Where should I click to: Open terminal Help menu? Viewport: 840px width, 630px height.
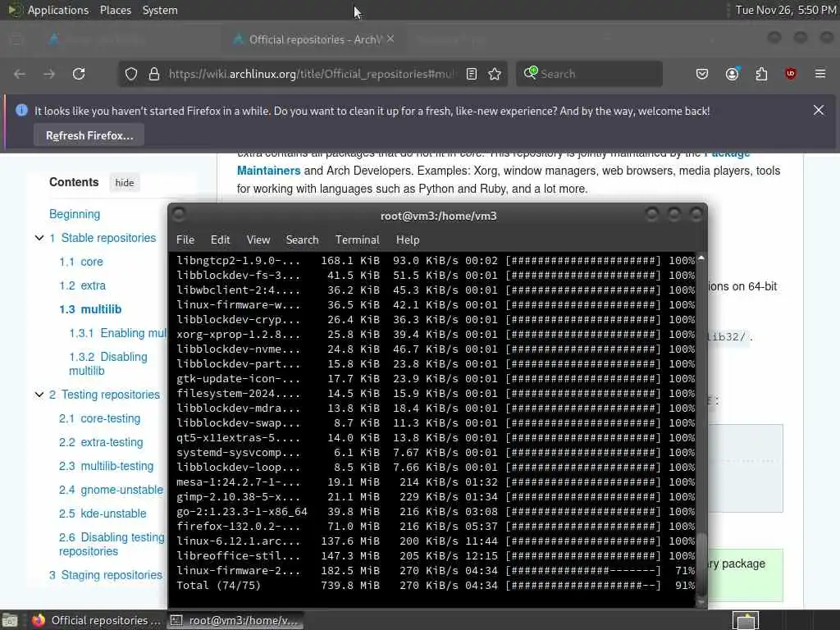point(408,240)
